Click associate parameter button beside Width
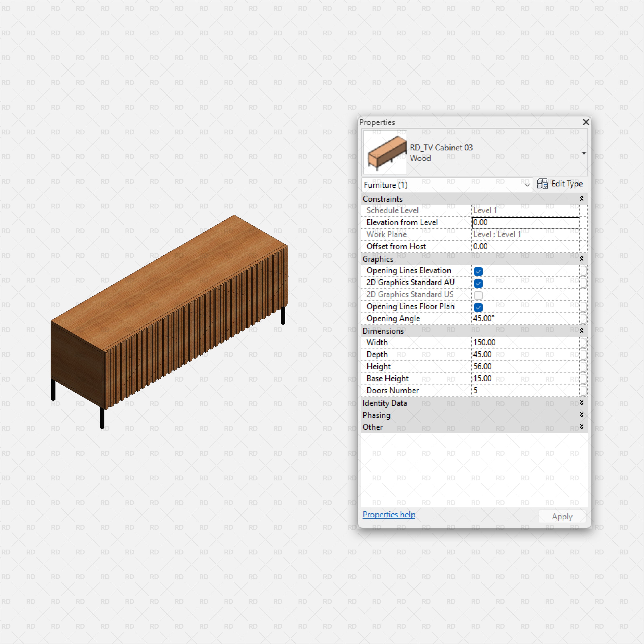 point(584,342)
